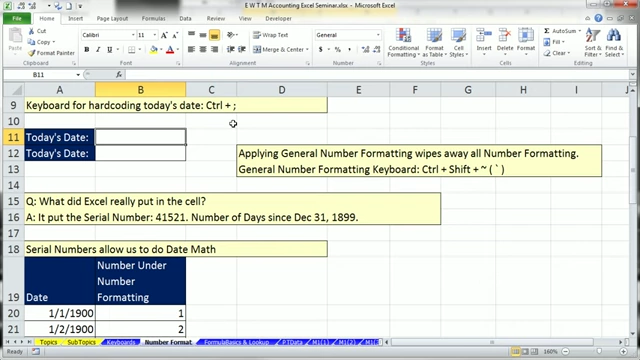Open Format as Table gallery
The width and height of the screenshot is (640, 360).
coord(434,43)
